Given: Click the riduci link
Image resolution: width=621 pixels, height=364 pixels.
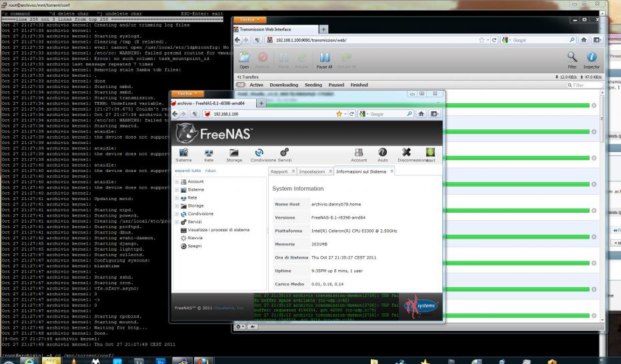Looking at the screenshot, I should point(210,171).
